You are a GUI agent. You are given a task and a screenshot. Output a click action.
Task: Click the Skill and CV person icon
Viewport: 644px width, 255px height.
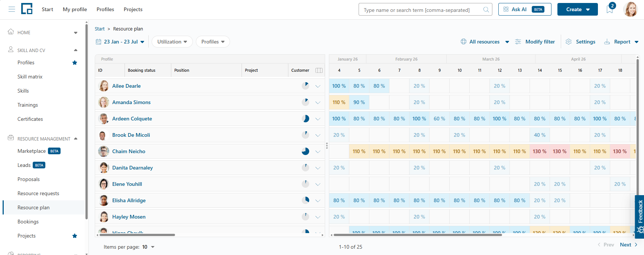coord(11,49)
